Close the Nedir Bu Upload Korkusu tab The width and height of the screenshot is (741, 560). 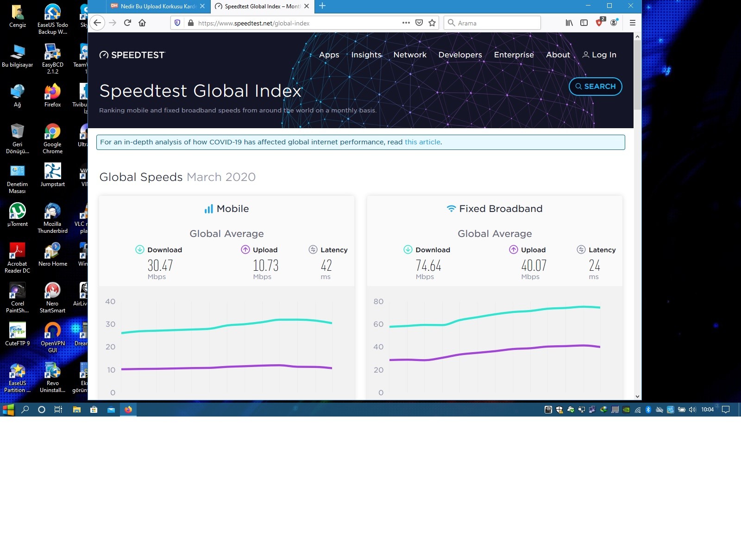[x=202, y=6]
